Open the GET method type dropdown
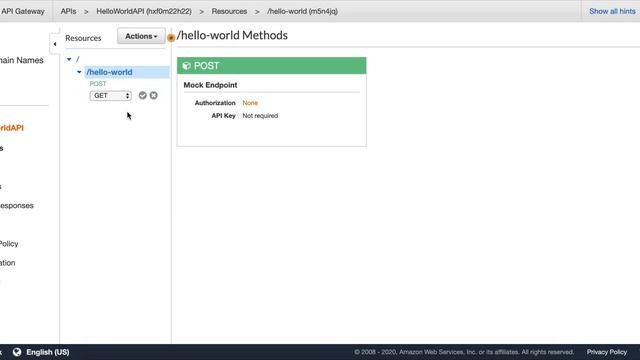The height and width of the screenshot is (360, 640). coord(111,96)
